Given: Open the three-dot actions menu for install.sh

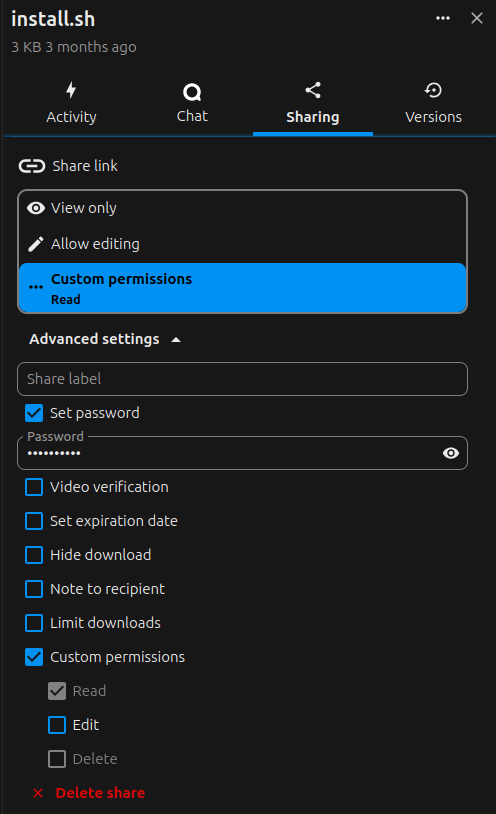Looking at the screenshot, I should pos(443,18).
